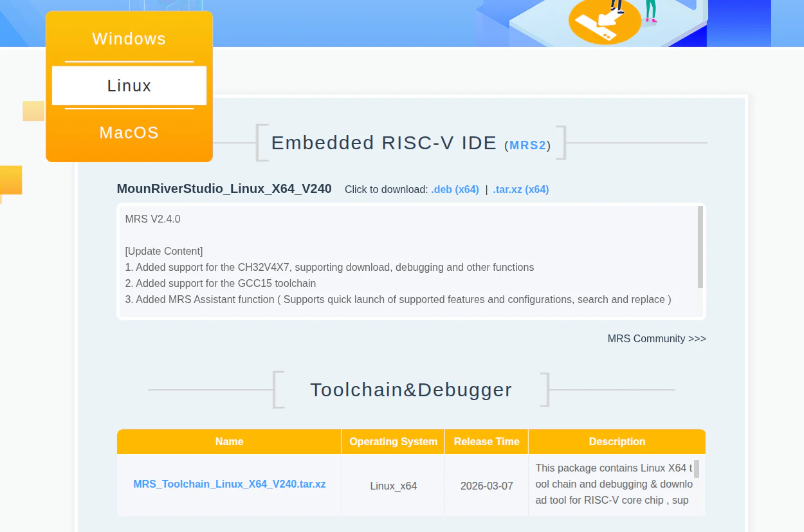Click the Description cell scrollbar
Image resolution: width=804 pixels, height=532 pixels.
pos(696,469)
